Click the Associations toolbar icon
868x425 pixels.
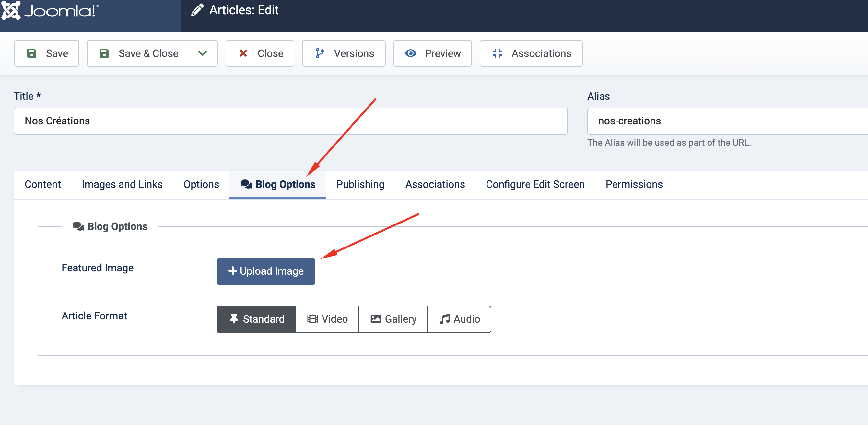point(497,53)
